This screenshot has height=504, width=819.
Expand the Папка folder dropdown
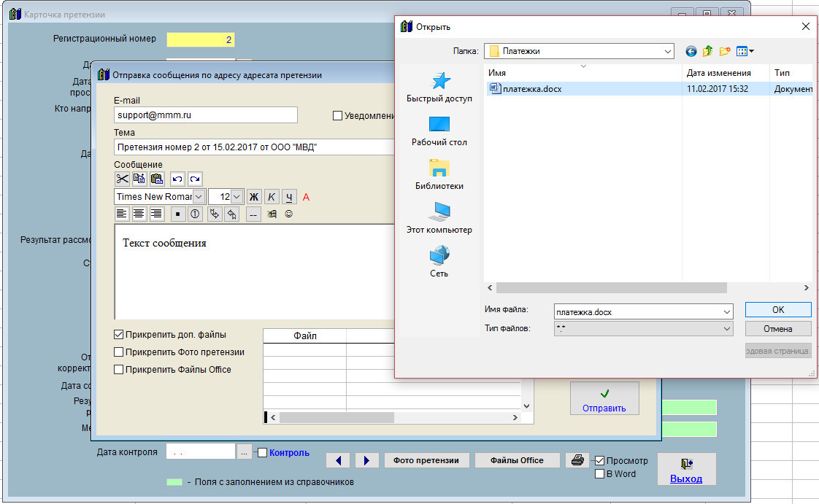667,51
